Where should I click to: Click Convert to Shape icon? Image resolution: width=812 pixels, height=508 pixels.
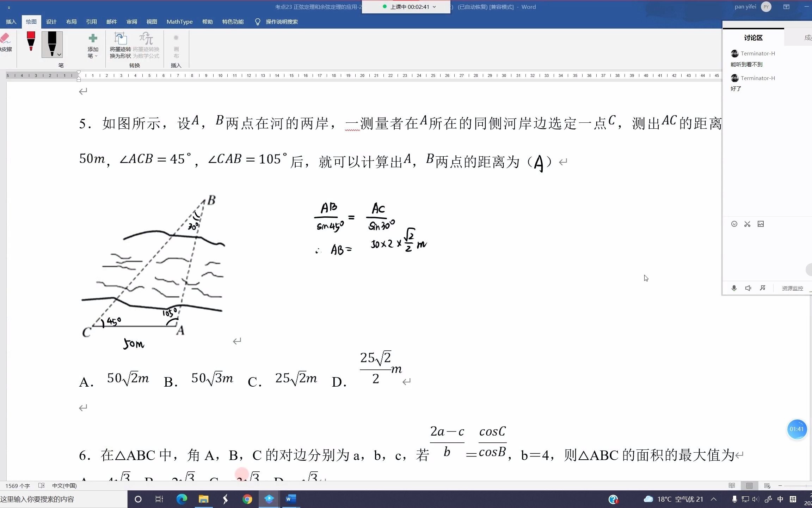click(x=120, y=44)
